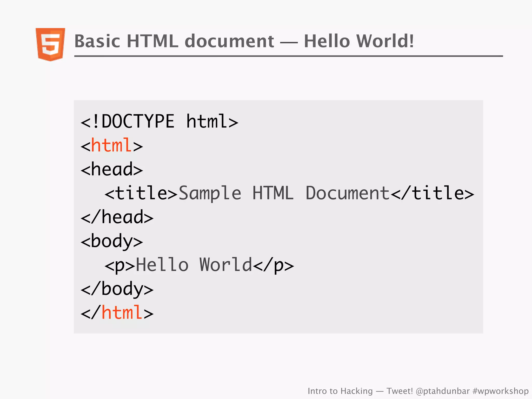Click the closing '</body>' tag line

point(117,289)
